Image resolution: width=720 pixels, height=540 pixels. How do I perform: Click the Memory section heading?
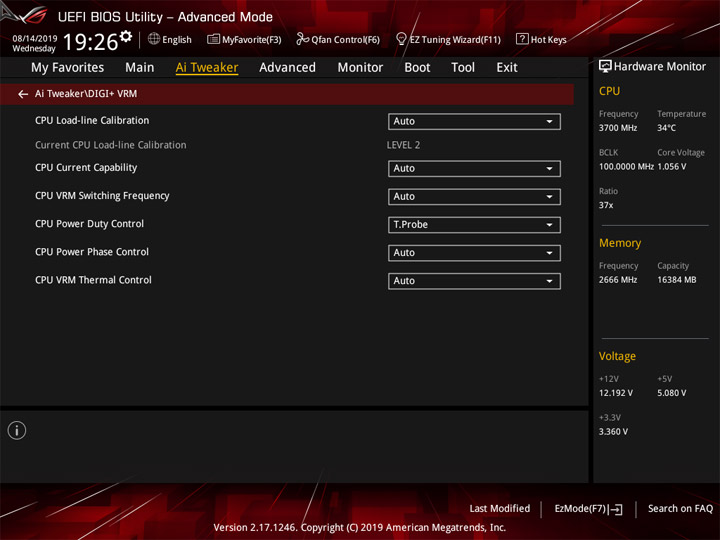click(620, 243)
